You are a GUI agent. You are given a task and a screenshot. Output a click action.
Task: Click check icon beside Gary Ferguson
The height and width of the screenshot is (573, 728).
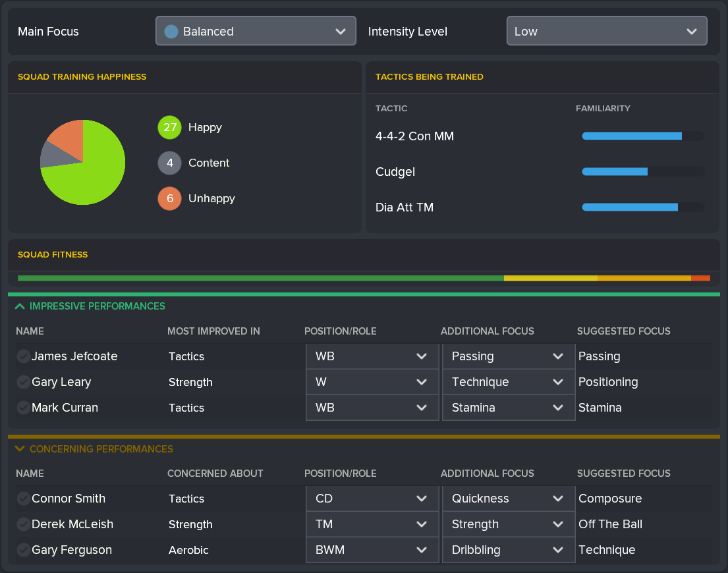pos(23,550)
